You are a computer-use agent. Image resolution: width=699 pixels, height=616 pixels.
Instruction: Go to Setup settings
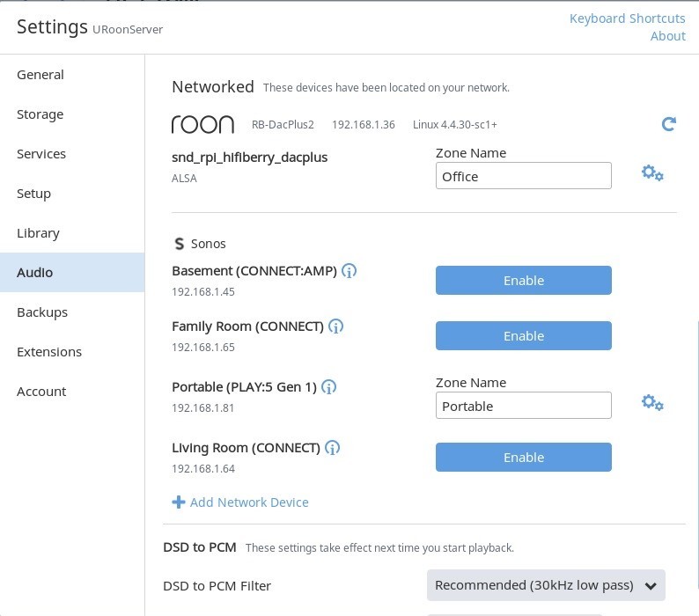click(x=72, y=194)
